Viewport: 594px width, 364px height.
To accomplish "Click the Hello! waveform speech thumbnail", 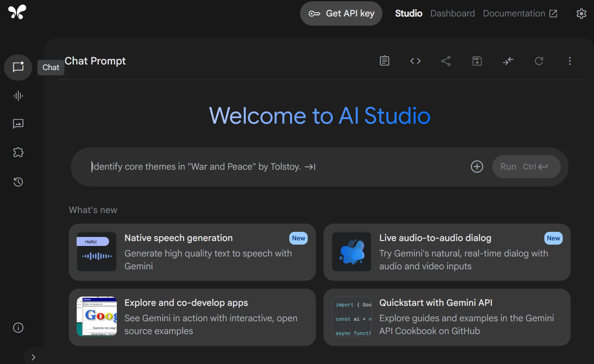I will 97,252.
